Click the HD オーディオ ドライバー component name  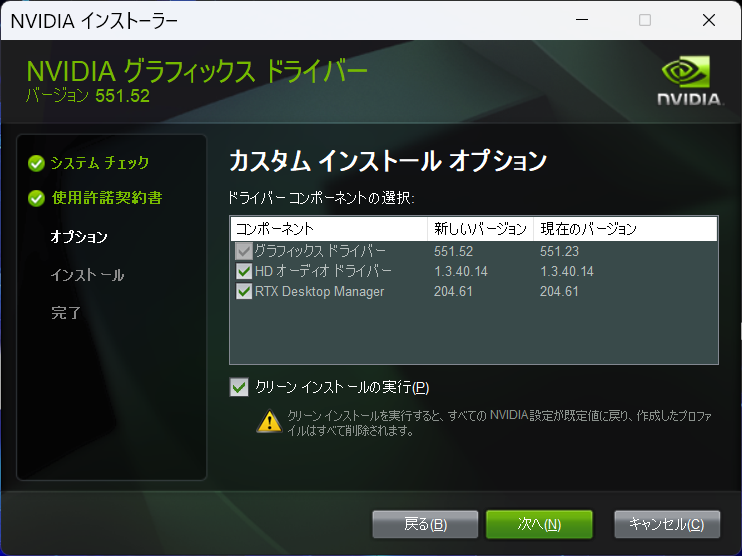coord(323,271)
